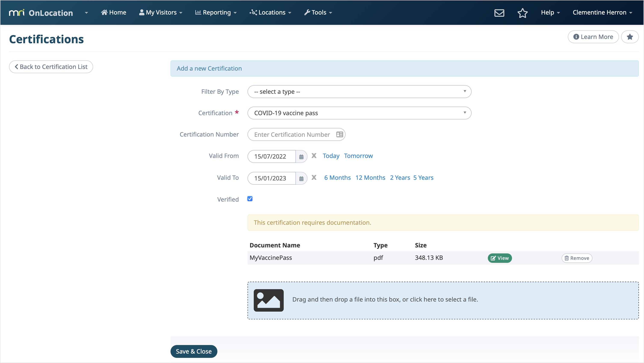Open the My Visitors menu
This screenshot has width=644, height=363.
point(161,12)
